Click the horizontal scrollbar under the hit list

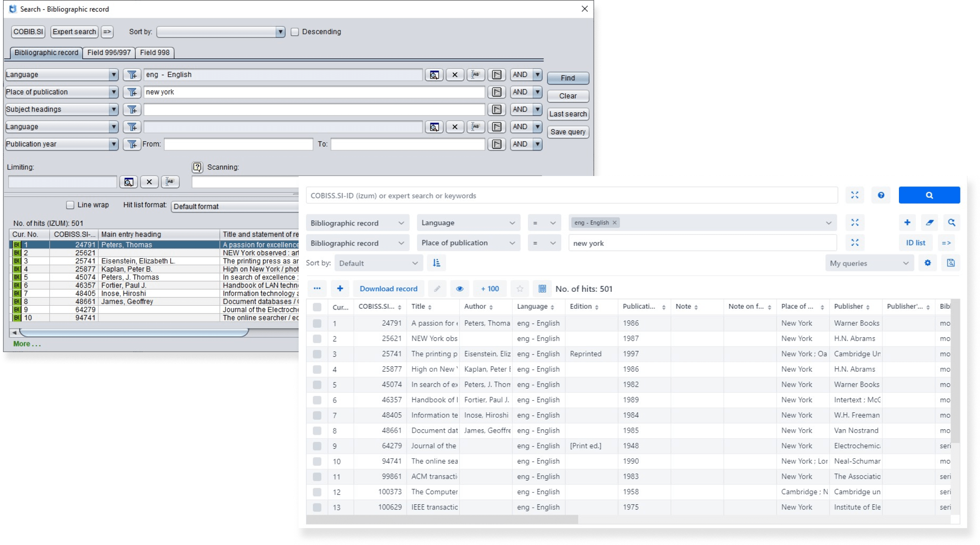click(134, 333)
